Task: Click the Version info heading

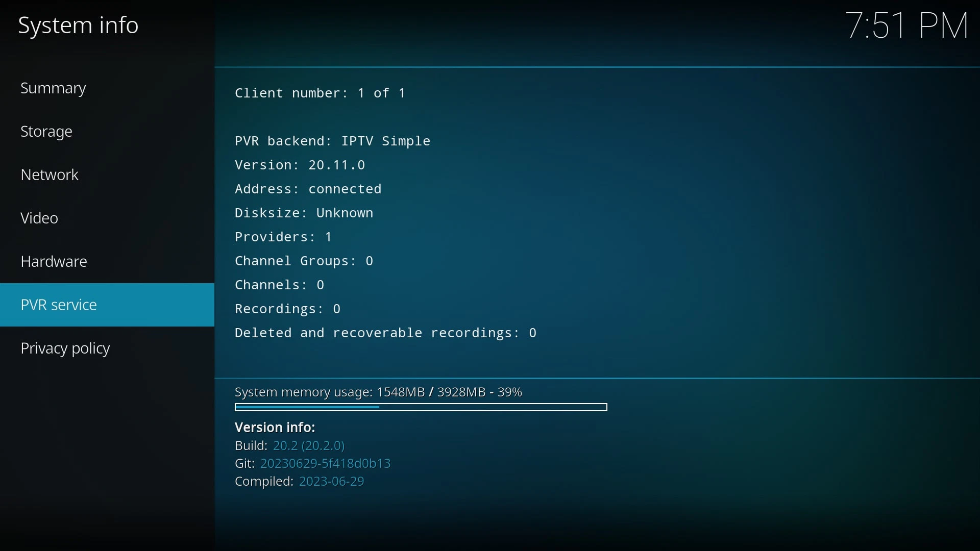Action: [275, 428]
